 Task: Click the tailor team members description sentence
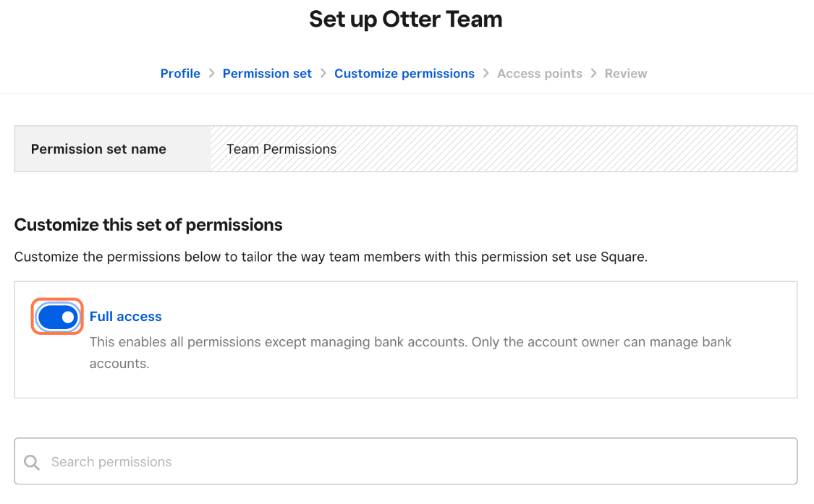point(331,257)
